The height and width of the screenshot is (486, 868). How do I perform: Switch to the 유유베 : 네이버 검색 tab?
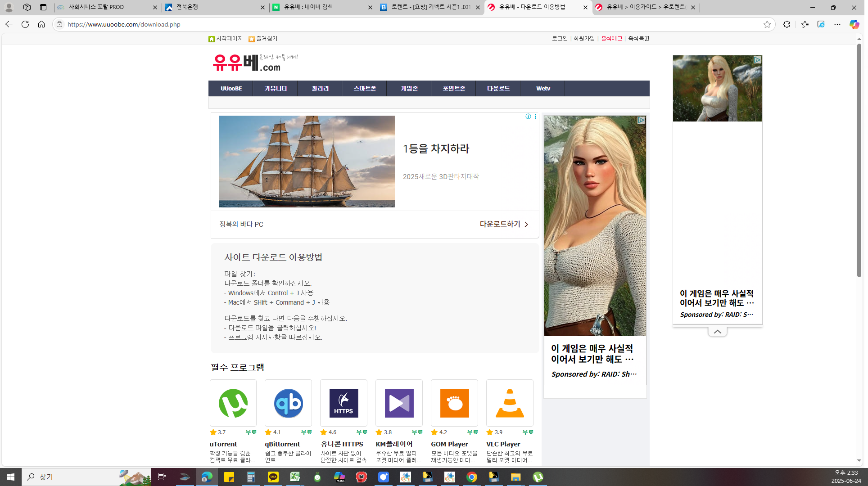pyautogui.click(x=323, y=7)
